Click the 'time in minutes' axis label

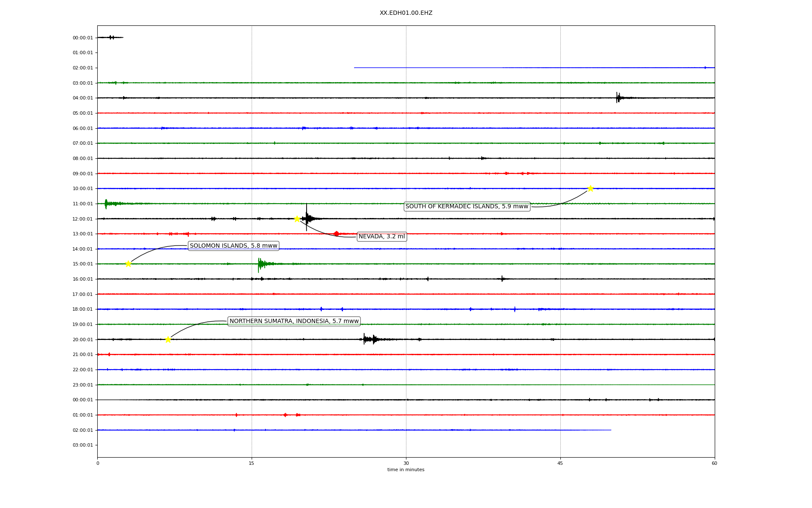pyautogui.click(x=406, y=470)
